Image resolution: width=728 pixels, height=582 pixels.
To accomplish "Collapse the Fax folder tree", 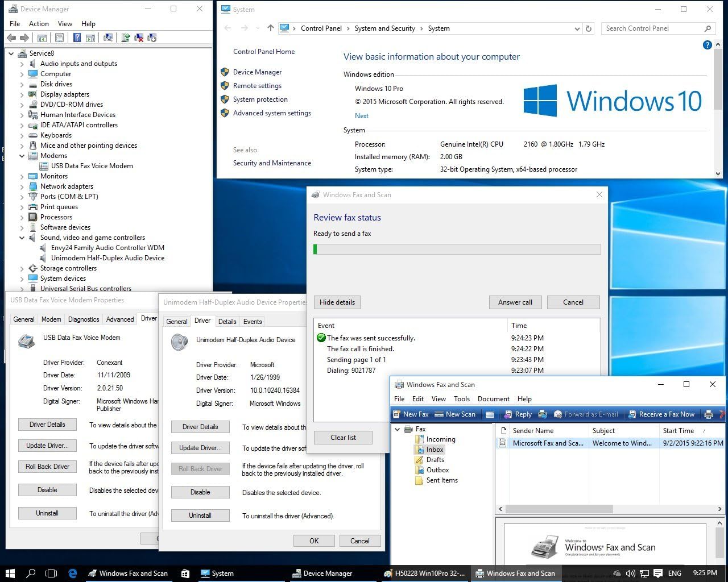I will click(398, 429).
